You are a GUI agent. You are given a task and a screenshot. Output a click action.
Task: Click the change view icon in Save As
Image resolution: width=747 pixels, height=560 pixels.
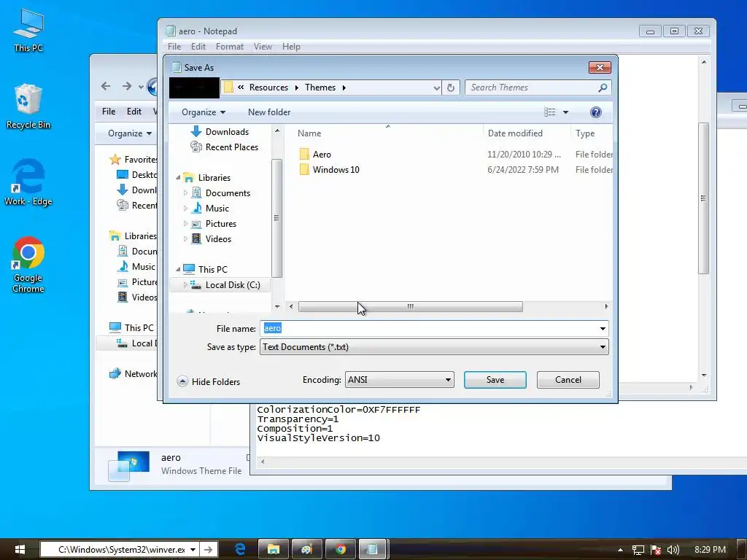pyautogui.click(x=550, y=112)
